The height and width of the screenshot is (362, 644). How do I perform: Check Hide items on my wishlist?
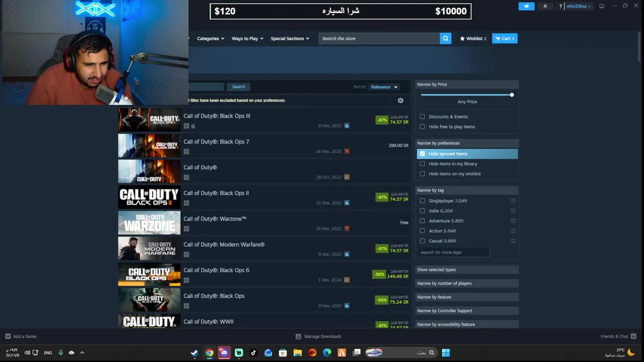pyautogui.click(x=422, y=174)
